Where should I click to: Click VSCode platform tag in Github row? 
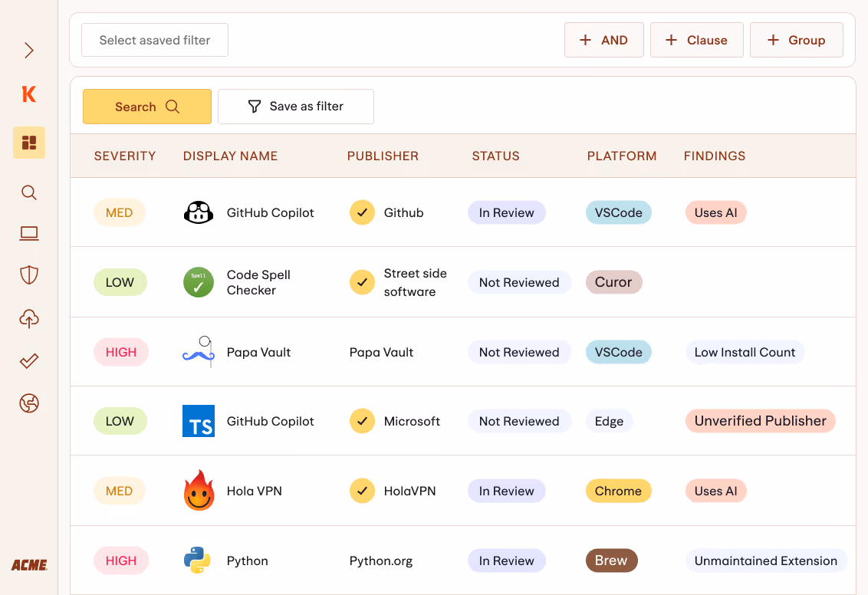[x=618, y=212]
